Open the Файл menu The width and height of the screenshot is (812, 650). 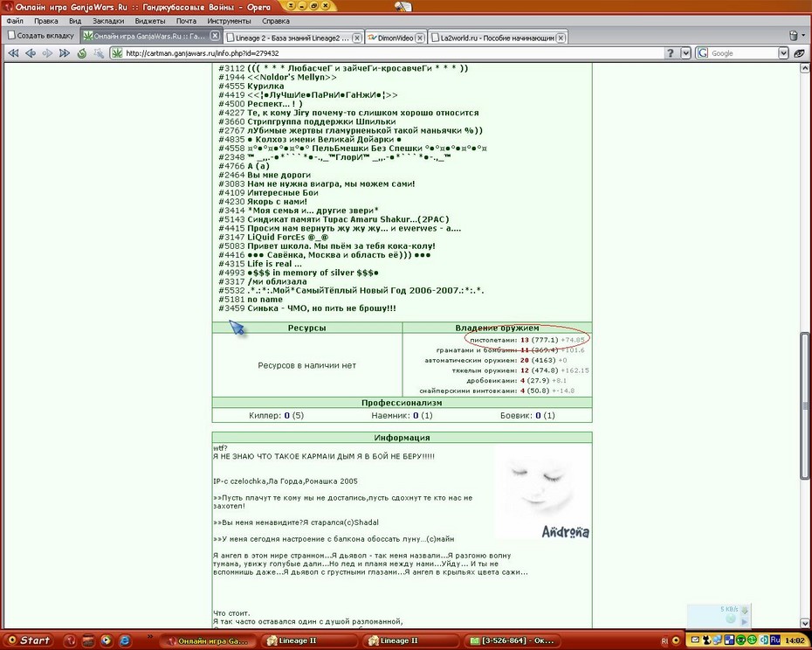[15, 21]
